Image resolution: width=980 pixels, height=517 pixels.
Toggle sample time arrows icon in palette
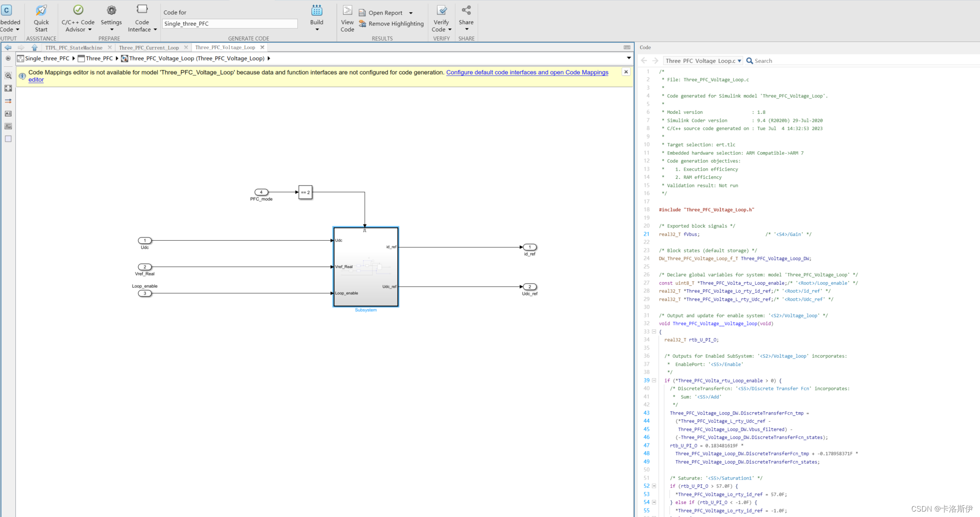8,101
